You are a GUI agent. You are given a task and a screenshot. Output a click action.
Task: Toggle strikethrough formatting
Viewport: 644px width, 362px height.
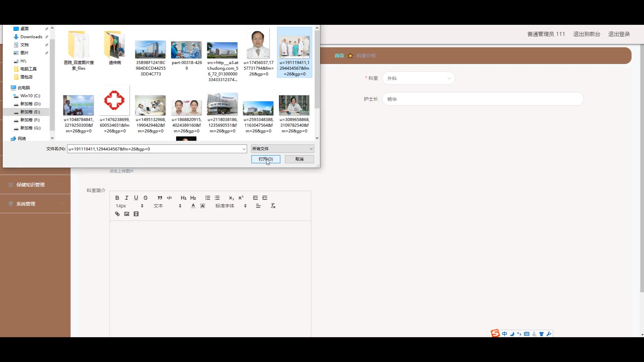click(x=145, y=198)
